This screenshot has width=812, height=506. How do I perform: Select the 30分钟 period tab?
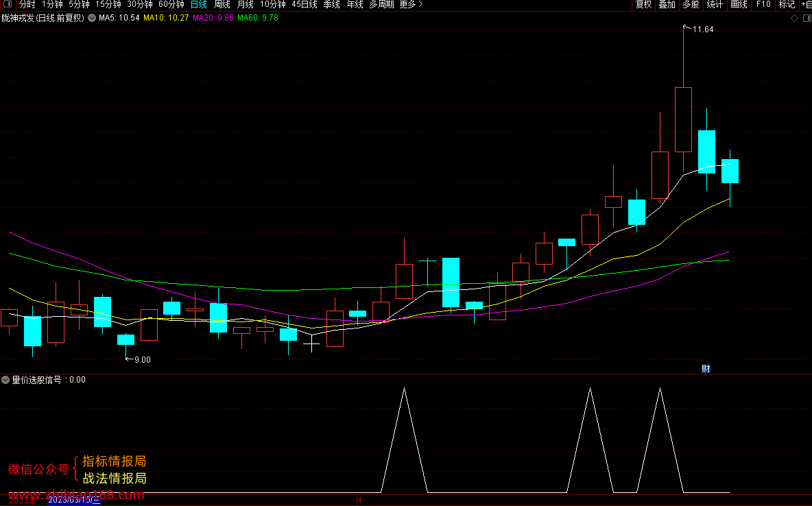tap(140, 5)
